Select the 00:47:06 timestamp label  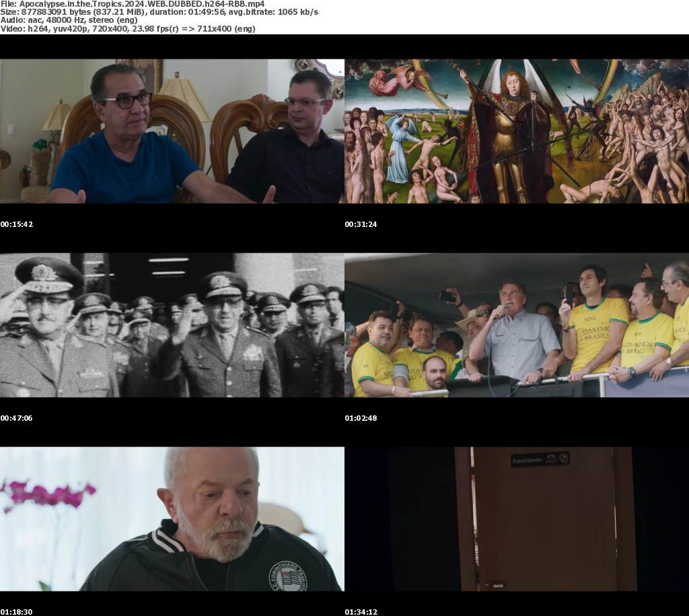click(x=17, y=418)
